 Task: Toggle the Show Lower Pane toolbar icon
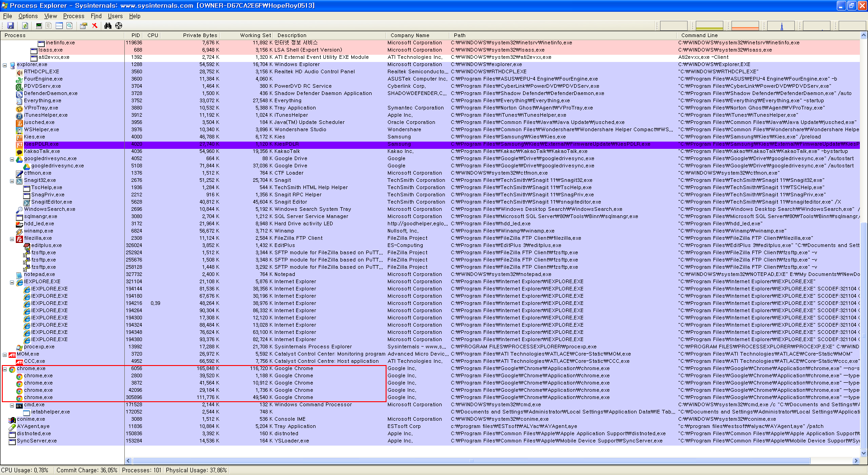(59, 26)
